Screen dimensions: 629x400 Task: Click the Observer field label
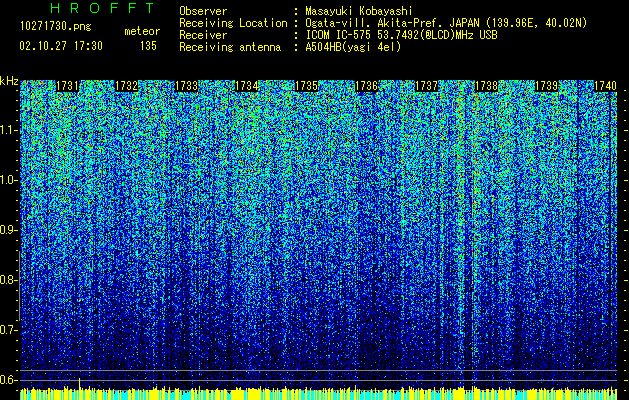coord(203,12)
